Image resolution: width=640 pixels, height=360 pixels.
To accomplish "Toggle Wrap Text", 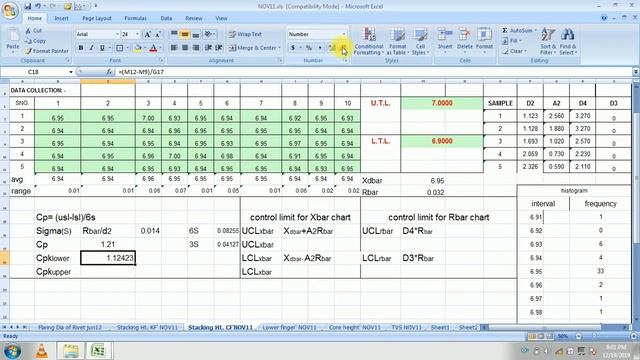I will point(245,34).
